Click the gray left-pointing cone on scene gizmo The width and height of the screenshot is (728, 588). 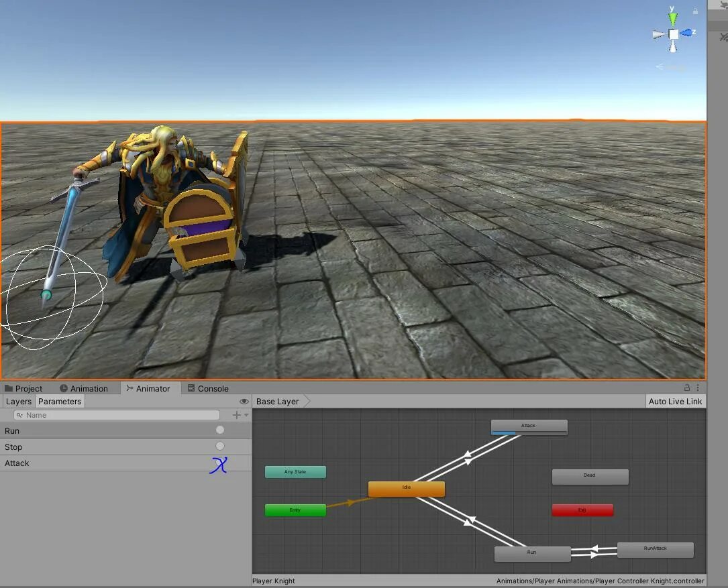(660, 35)
